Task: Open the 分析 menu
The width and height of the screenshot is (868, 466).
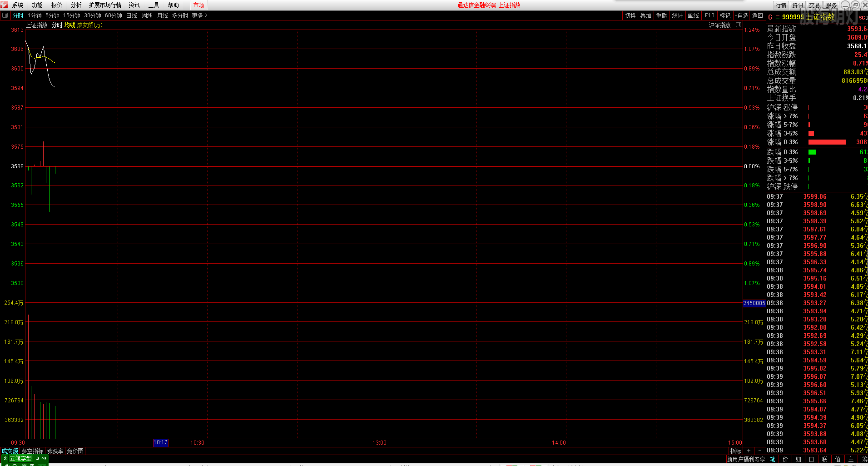Action: (76, 5)
